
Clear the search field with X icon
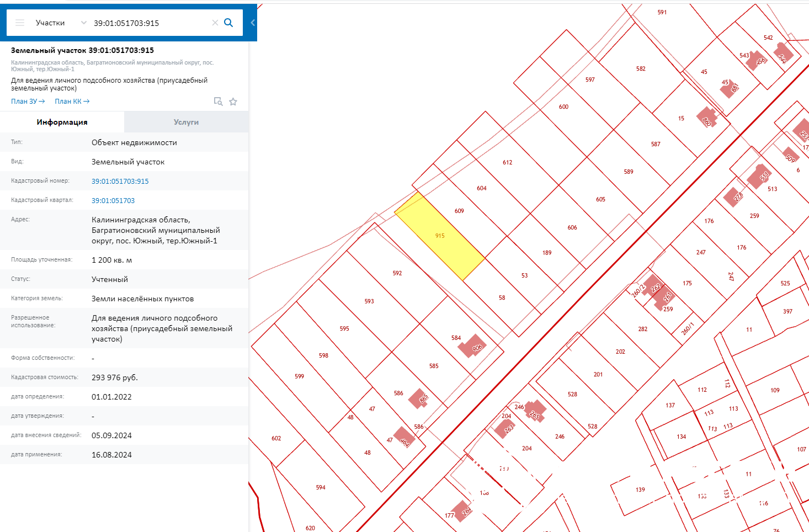[x=215, y=23]
